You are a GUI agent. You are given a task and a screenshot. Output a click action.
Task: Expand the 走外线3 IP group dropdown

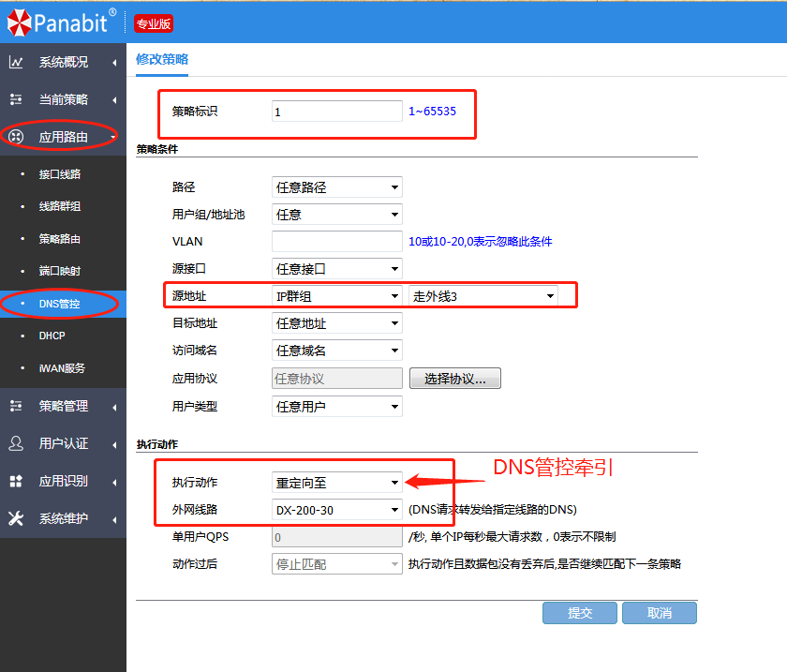click(x=483, y=296)
